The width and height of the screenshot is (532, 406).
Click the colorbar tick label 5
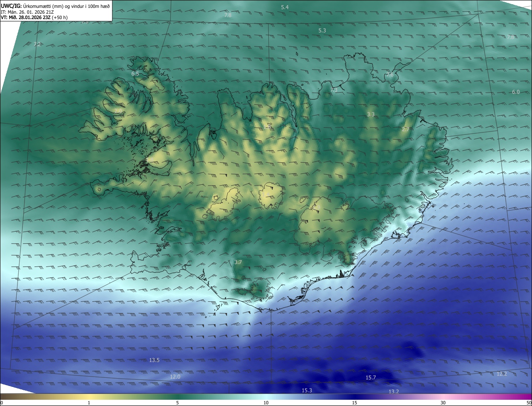click(x=177, y=403)
